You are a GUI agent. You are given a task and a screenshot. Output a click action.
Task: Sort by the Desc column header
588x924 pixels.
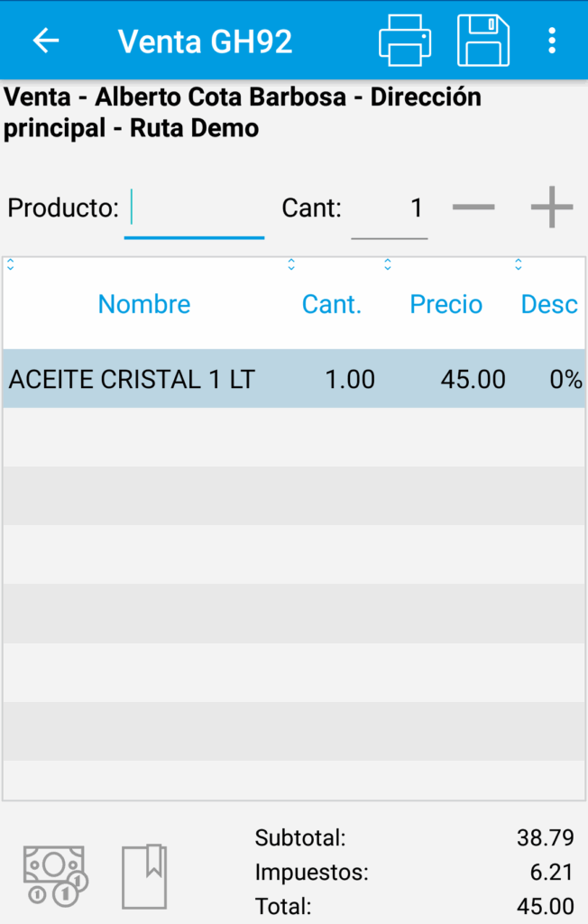tap(549, 305)
